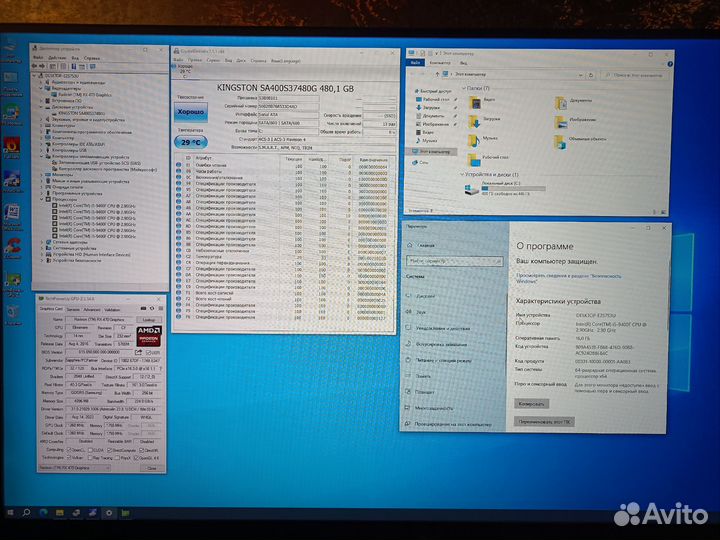This screenshot has width=720, height=540.
Task: Open GPU-Z hamburger menu icon
Action: (x=160, y=309)
